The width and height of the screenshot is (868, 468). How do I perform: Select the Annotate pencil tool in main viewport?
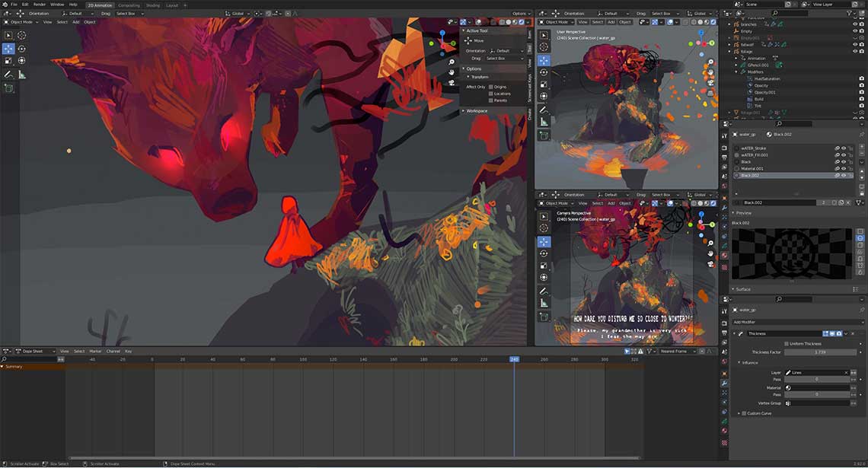[8, 74]
